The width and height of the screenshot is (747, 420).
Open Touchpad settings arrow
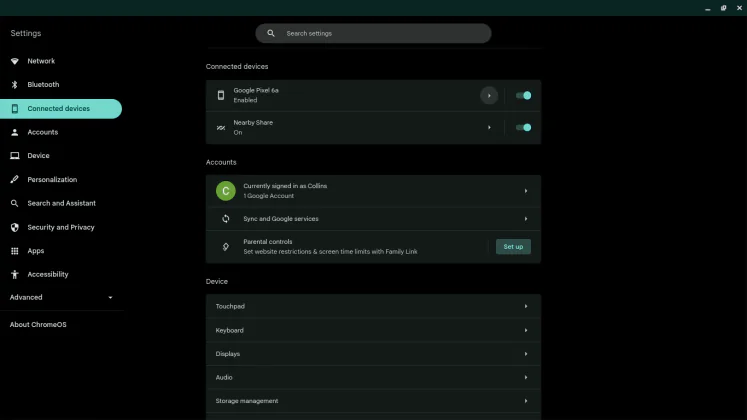coord(526,306)
